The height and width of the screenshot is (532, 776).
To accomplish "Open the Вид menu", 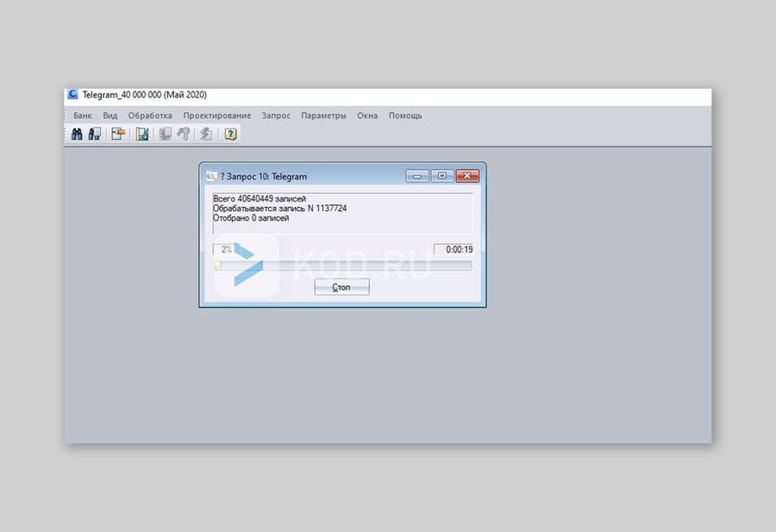I will (110, 116).
